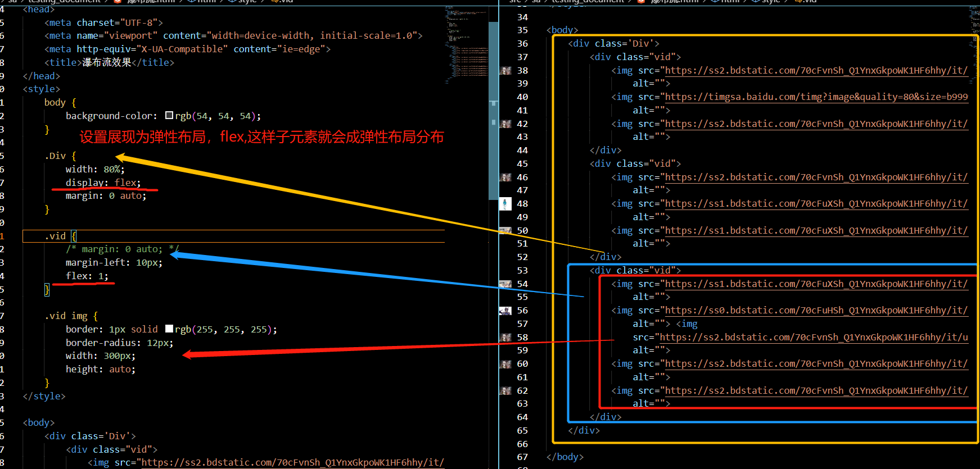Click the image preview icon beside line 62
Image resolution: width=980 pixels, height=469 pixels.
click(505, 391)
